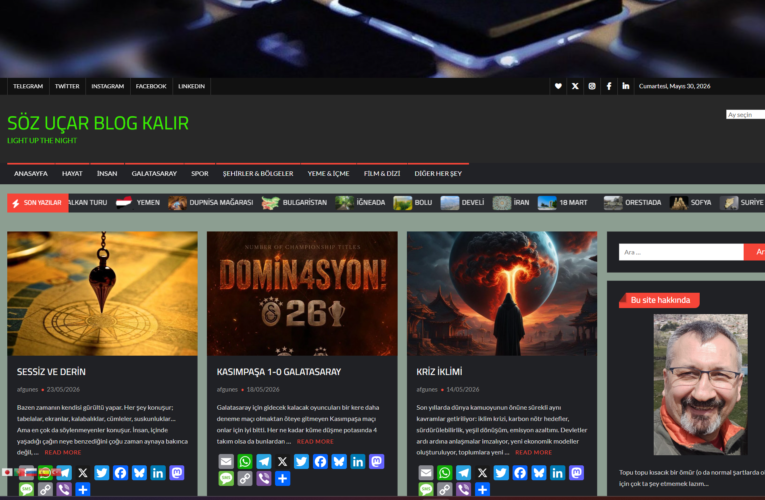Open the 18 MART ticker item

563,202
